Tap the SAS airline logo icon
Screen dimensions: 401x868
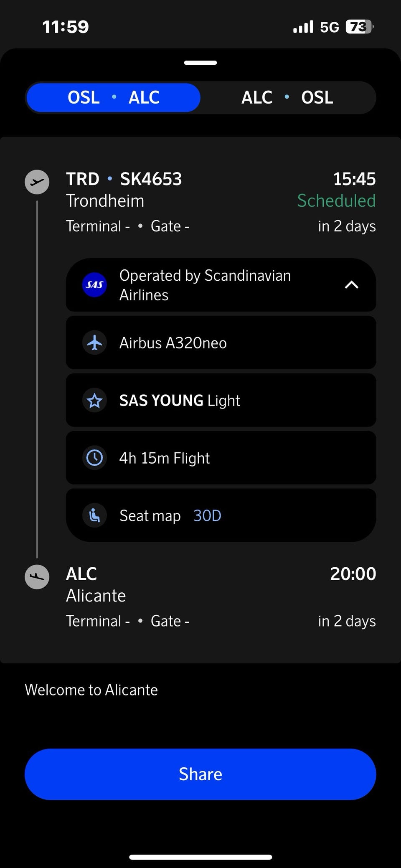(x=94, y=285)
